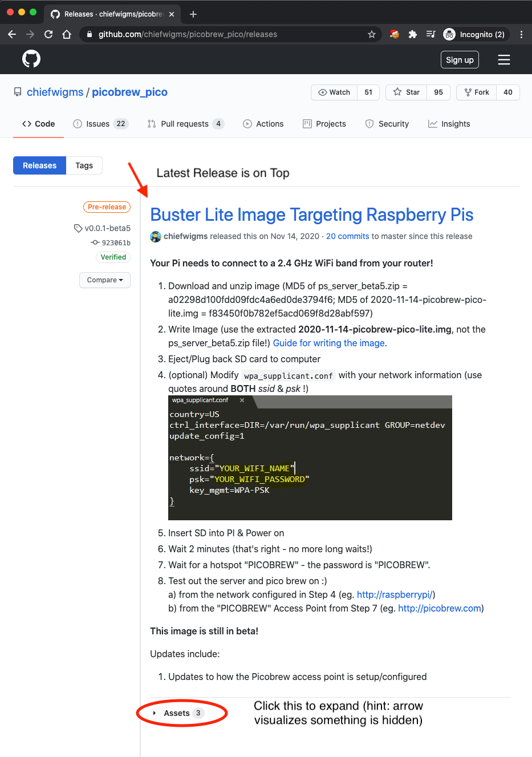
Task: Click the browser forward arrow
Action: pyautogui.click(x=30, y=34)
